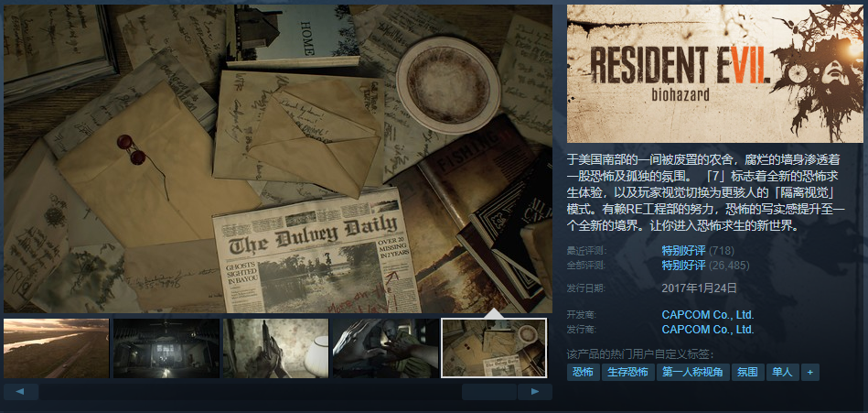Add a tag using the plus button
This screenshot has width=868, height=413.
click(x=809, y=372)
